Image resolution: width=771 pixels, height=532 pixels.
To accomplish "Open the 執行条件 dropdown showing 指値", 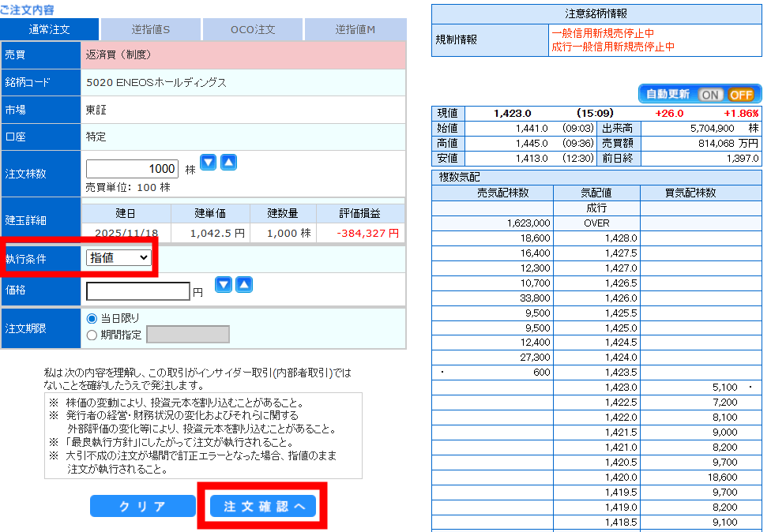I will click(118, 257).
